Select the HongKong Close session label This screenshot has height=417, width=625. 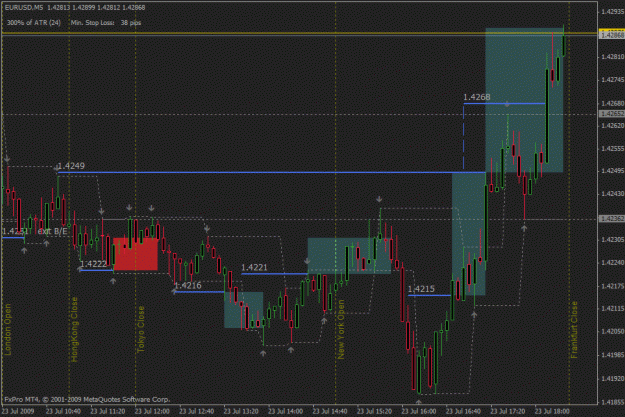74,329
